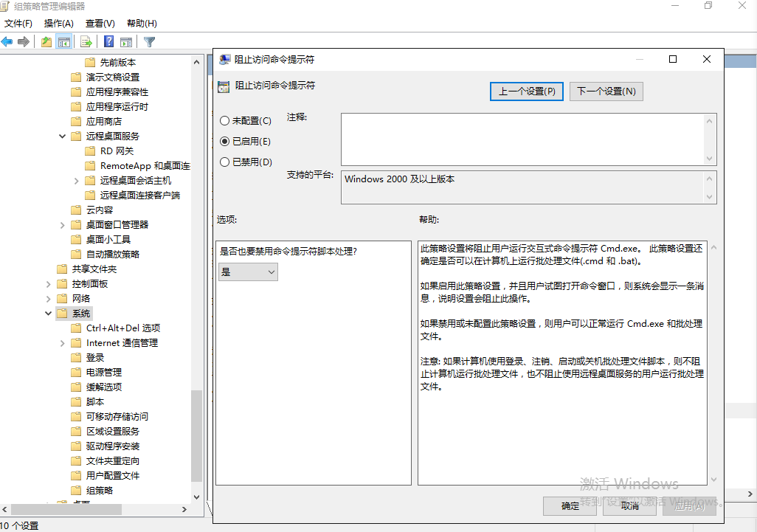Click the Filter funnel toolbar icon
The image size is (757, 532).
pyautogui.click(x=150, y=42)
